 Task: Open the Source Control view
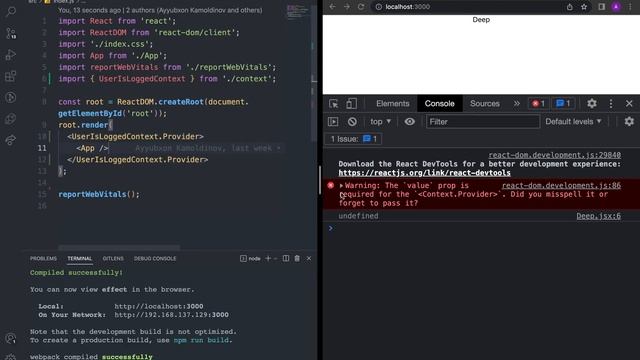pos(11,33)
